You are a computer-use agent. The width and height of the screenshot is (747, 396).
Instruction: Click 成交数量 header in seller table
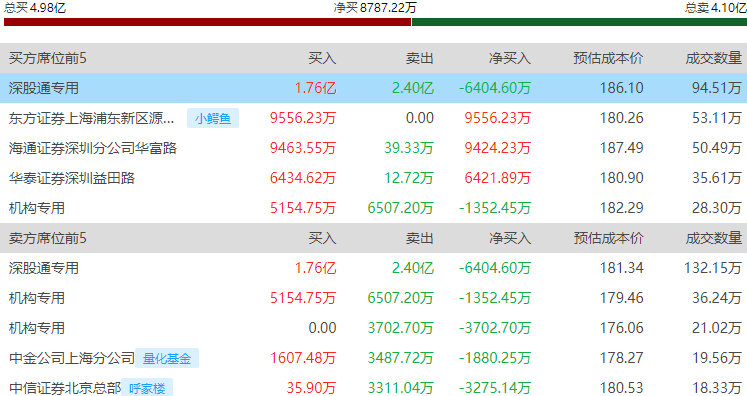pos(714,238)
